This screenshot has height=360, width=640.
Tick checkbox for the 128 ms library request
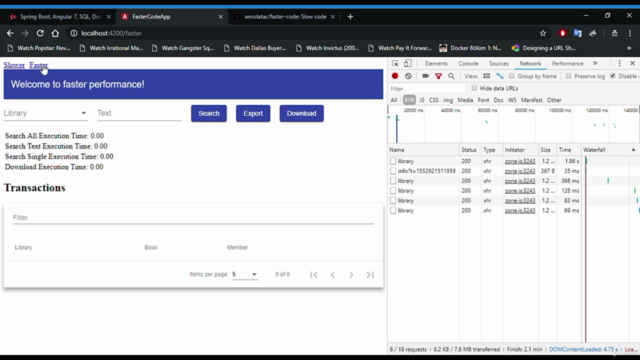(393, 191)
